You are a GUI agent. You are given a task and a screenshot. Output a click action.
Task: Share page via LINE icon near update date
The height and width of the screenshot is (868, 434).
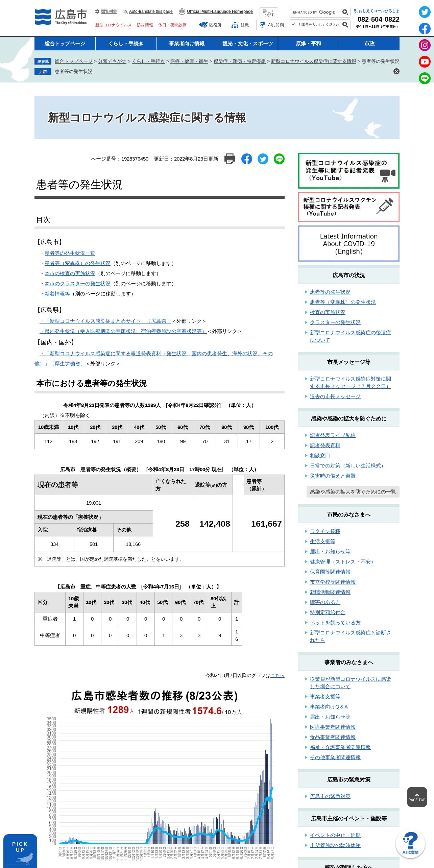279,159
